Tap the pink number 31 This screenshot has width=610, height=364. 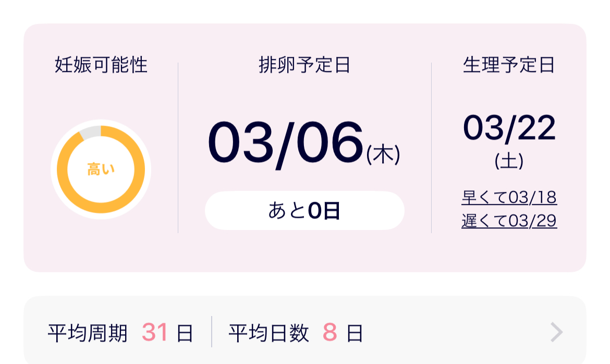click(x=155, y=333)
